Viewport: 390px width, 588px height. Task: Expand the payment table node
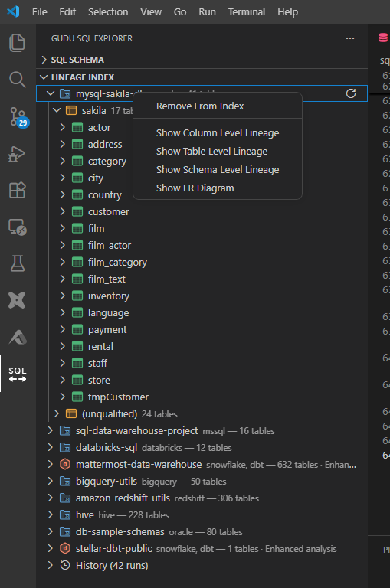click(x=62, y=329)
